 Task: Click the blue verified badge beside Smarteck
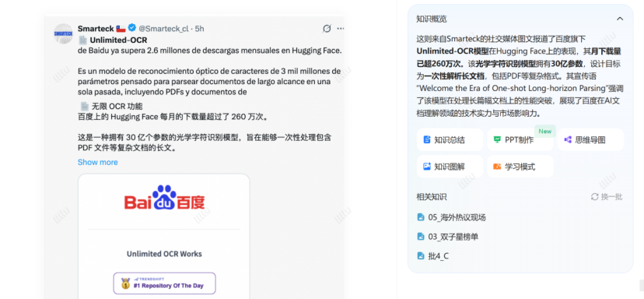pos(132,28)
